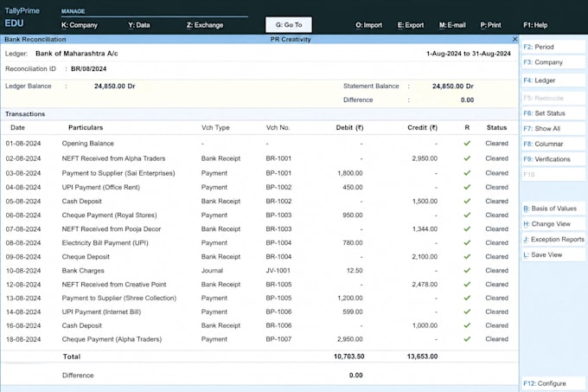Click F6: Set Status button
The image size is (588, 392).
pos(553,113)
